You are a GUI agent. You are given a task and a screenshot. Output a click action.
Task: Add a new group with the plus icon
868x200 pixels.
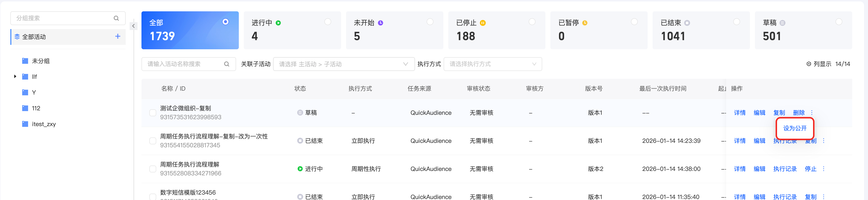coord(118,36)
